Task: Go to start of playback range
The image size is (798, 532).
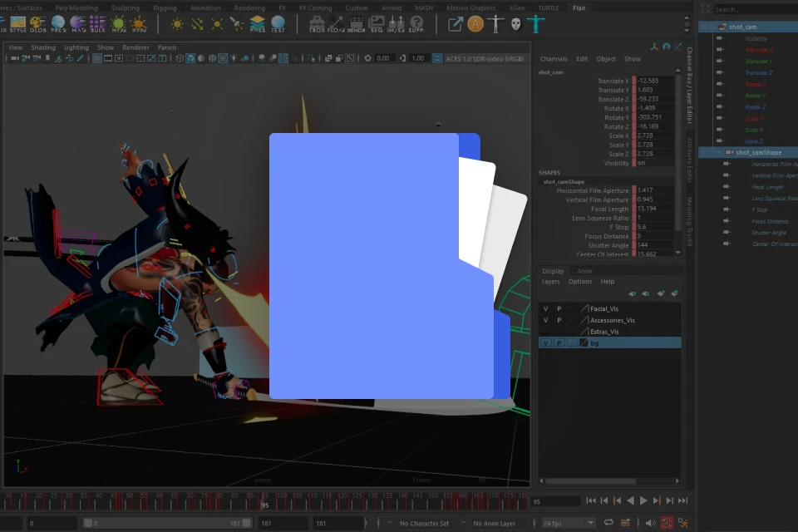Action: click(590, 500)
